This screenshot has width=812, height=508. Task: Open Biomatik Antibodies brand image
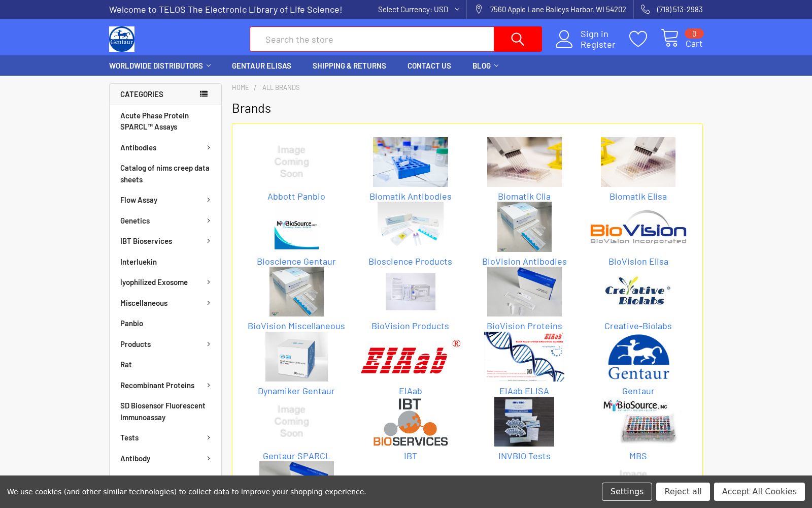tap(411, 162)
